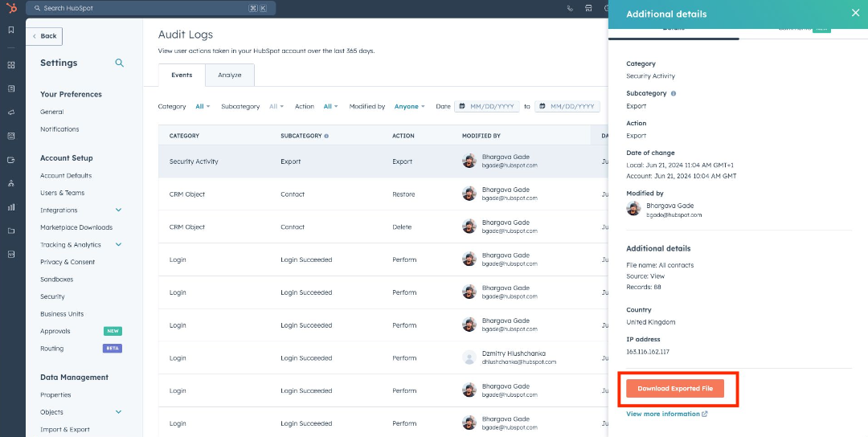Image resolution: width=868 pixels, height=437 pixels.
Task: Open the content icon in left rail
Action: pyautogui.click(x=11, y=136)
